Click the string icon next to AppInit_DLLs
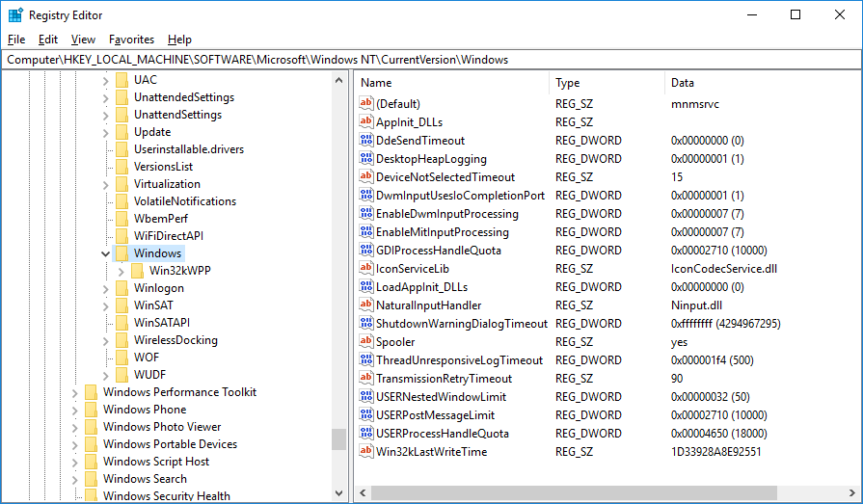The height and width of the screenshot is (504, 863). tap(366, 121)
